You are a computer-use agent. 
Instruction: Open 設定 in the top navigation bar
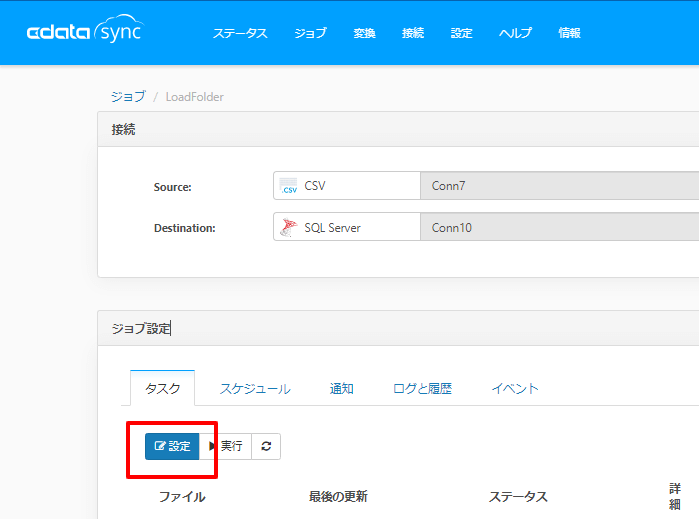click(x=461, y=33)
